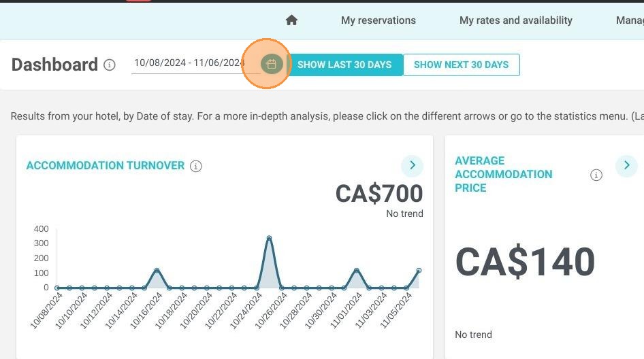Click the CA$140 average price value
Image resolution: width=644 pixels, height=359 pixels.
tap(525, 262)
